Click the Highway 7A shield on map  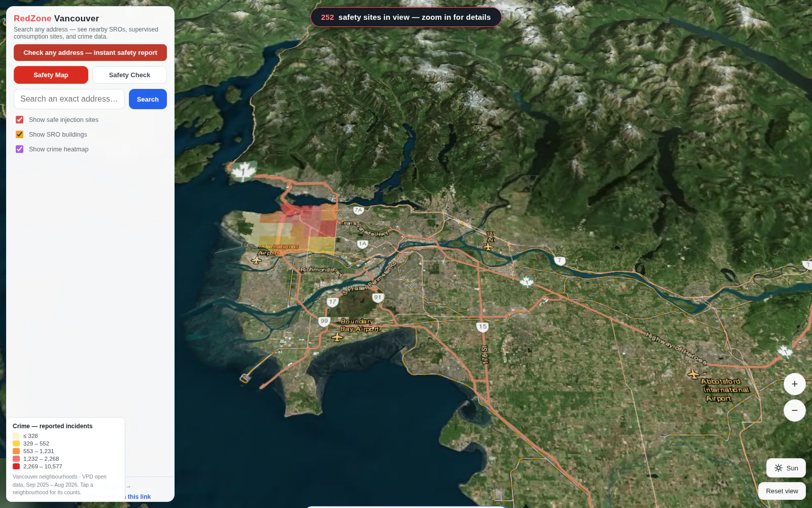(x=358, y=210)
